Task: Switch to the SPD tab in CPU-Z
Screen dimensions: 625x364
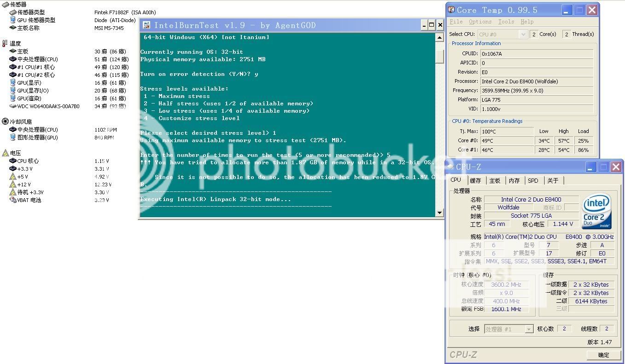Action: pos(533,181)
